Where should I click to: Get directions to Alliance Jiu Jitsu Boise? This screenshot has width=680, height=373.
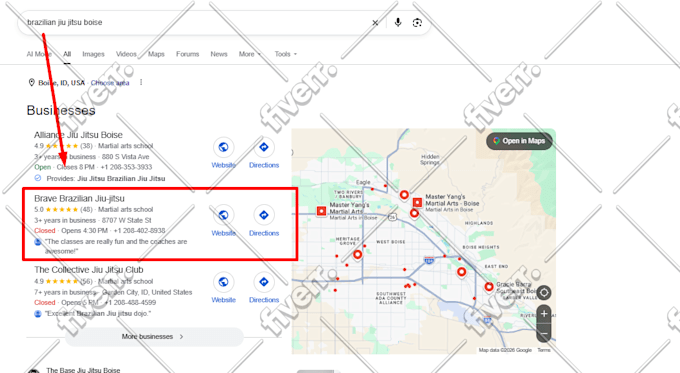[264, 147]
